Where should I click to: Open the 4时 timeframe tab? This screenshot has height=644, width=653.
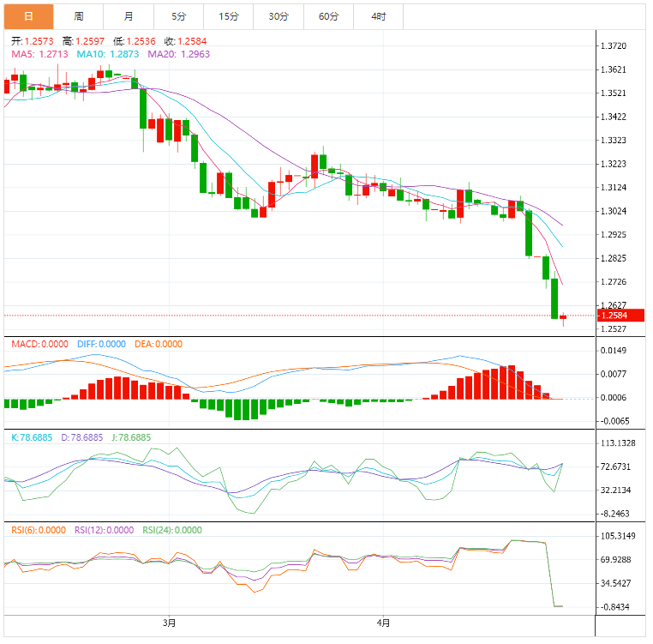[x=379, y=16]
